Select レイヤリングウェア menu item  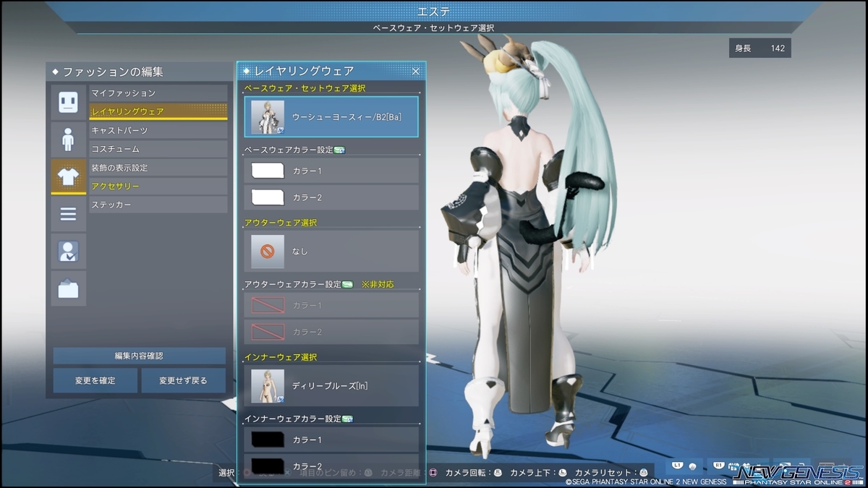click(x=158, y=111)
